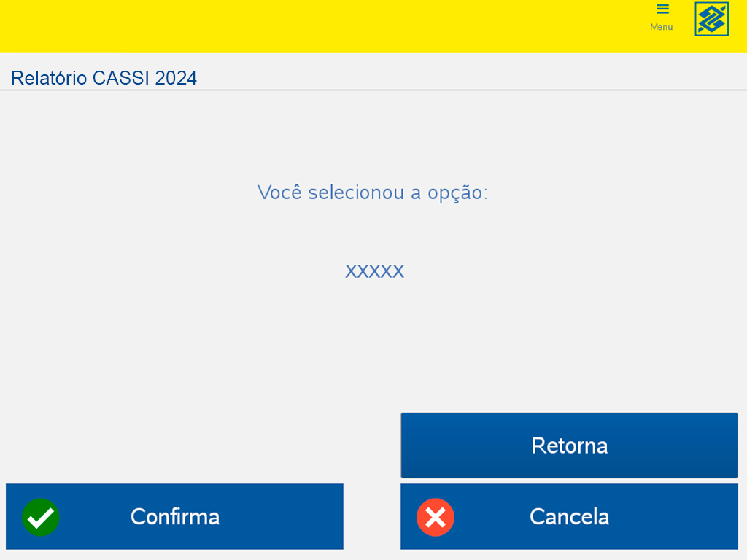Click the divider line under the report title

373,90
